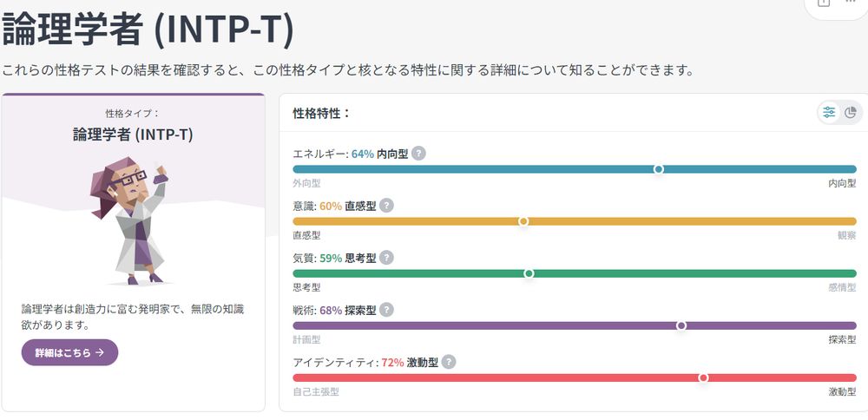Click the 性格特性 panel heading

(321, 113)
